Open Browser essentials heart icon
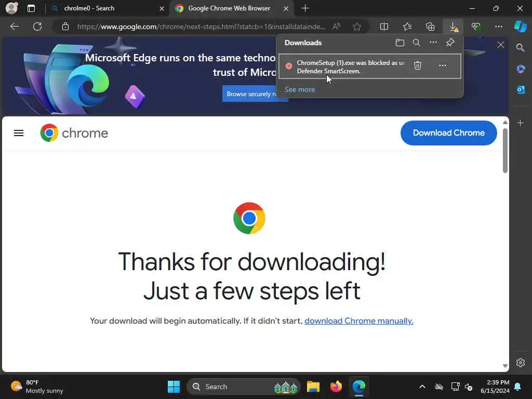Image resolution: width=532 pixels, height=399 pixels. pyautogui.click(x=476, y=26)
